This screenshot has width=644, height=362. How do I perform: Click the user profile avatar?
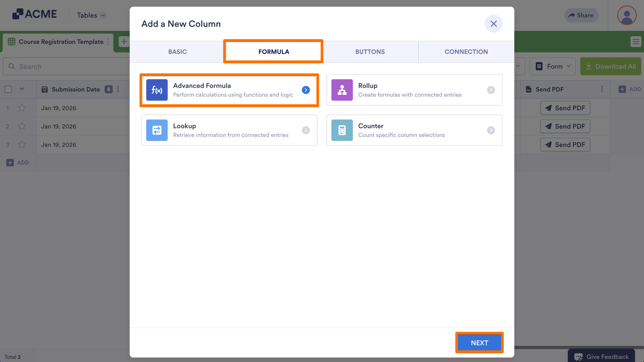tap(627, 15)
